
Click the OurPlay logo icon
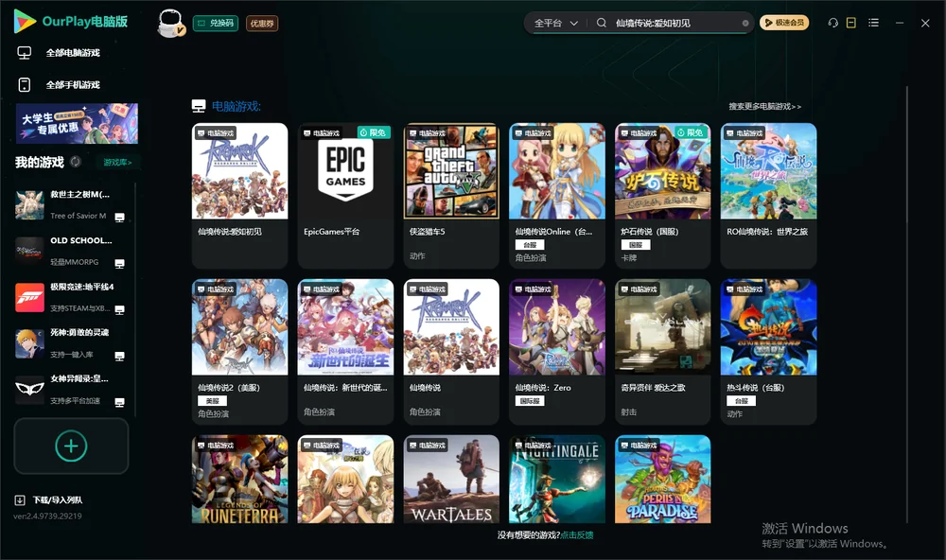(25, 22)
